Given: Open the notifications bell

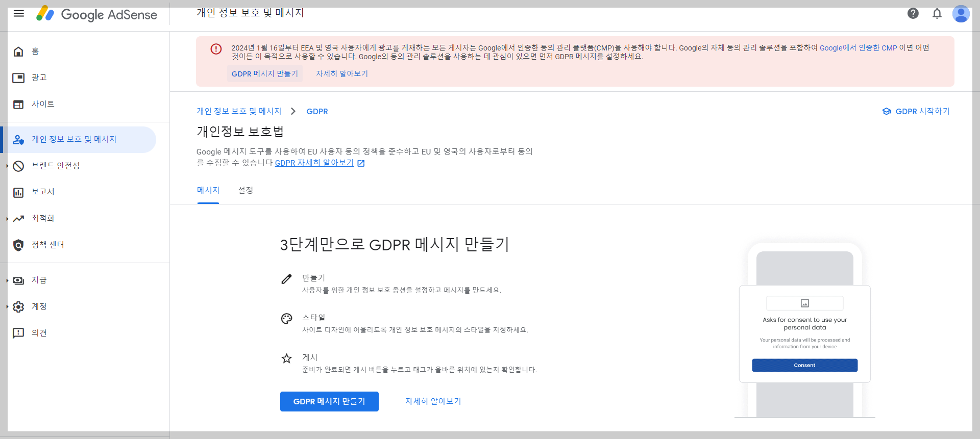Looking at the screenshot, I should tap(937, 14).
